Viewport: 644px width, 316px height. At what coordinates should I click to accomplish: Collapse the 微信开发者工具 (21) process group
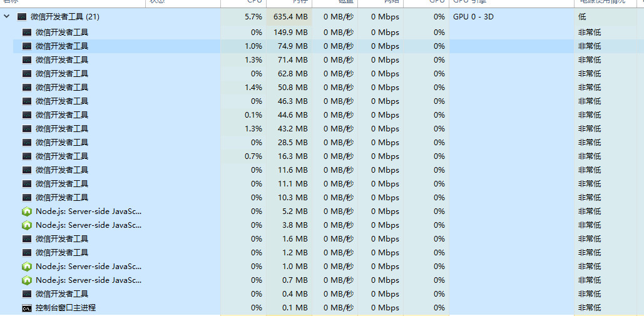6,17
